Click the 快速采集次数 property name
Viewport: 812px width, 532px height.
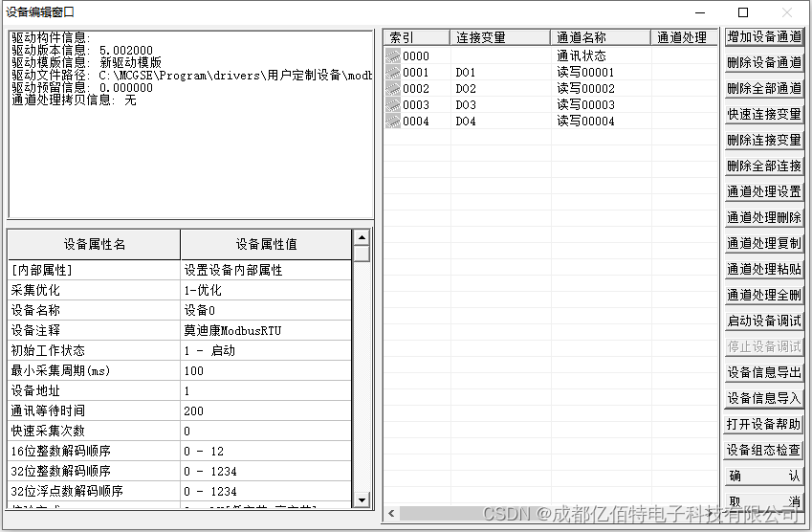point(94,431)
